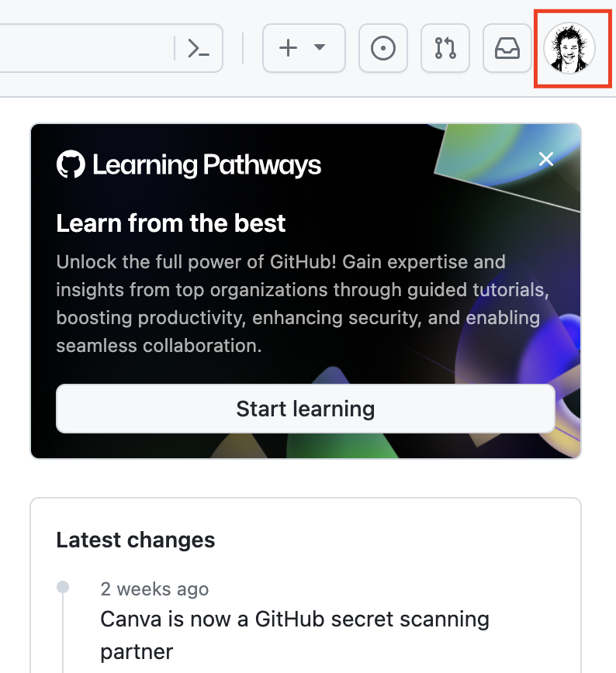Open the create new plus dropdown
The width and height of the screenshot is (616, 673).
(x=304, y=48)
